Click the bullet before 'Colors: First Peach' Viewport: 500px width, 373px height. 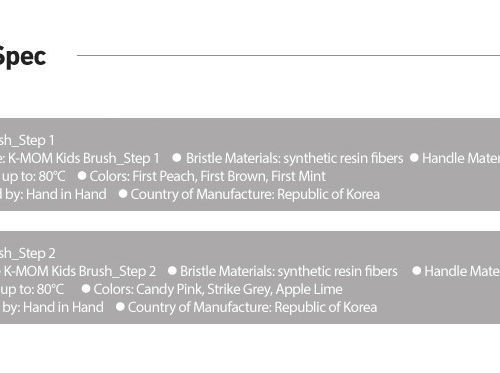tap(82, 176)
